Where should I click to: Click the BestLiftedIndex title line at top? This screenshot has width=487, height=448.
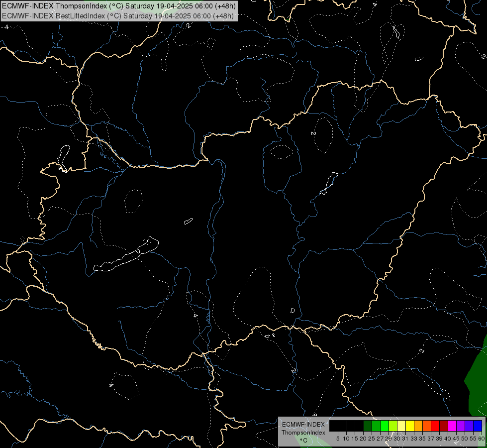point(118,16)
